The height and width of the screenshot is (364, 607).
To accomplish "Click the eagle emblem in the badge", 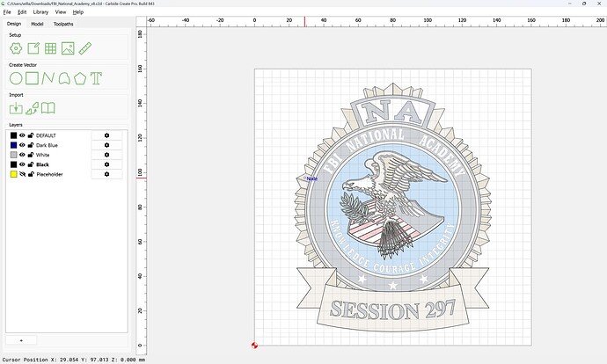I will tap(393, 204).
